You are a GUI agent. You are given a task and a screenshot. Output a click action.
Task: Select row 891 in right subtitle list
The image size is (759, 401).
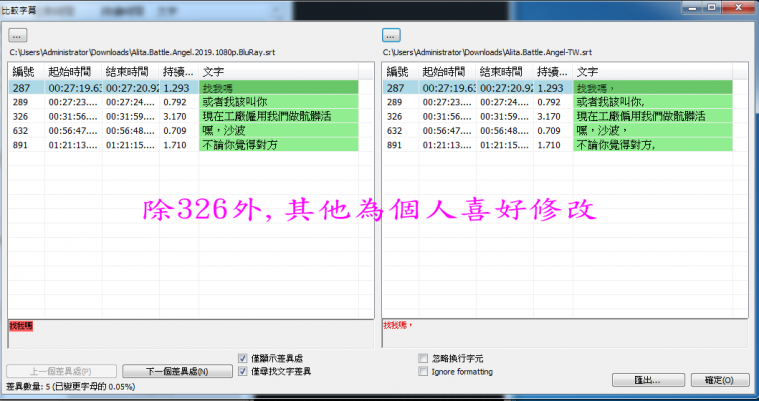click(x=558, y=145)
